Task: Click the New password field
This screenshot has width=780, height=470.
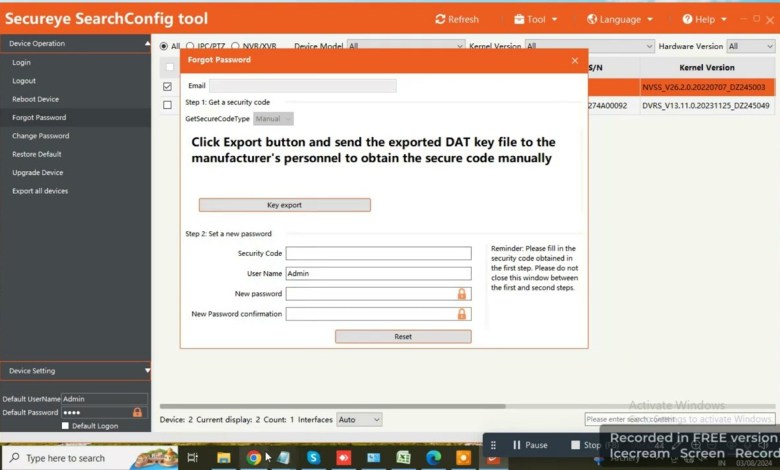Action: point(379,294)
